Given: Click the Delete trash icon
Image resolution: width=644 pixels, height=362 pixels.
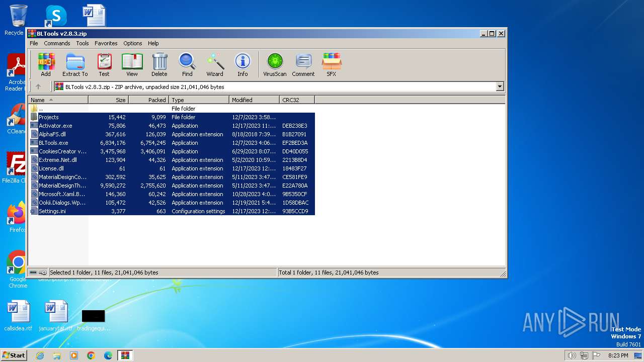Looking at the screenshot, I should 159,65.
